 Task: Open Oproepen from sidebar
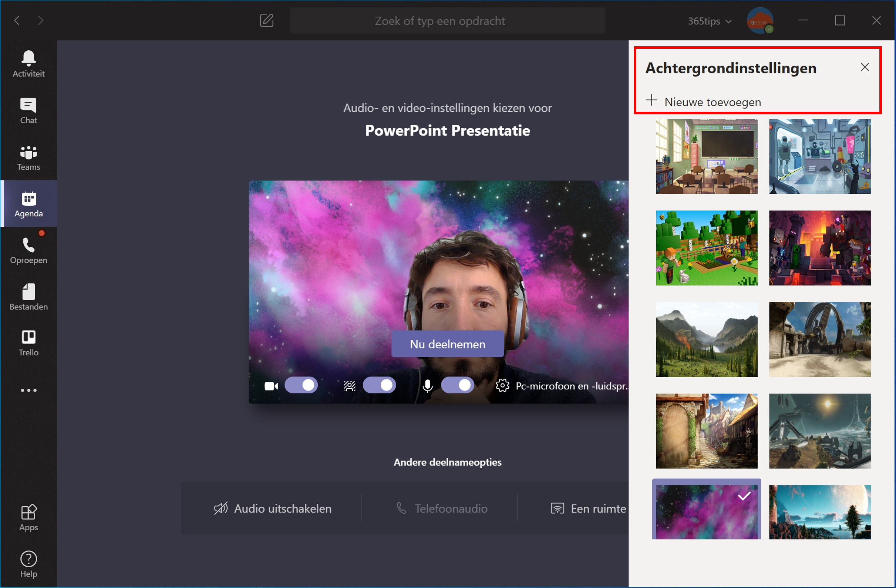point(29,251)
